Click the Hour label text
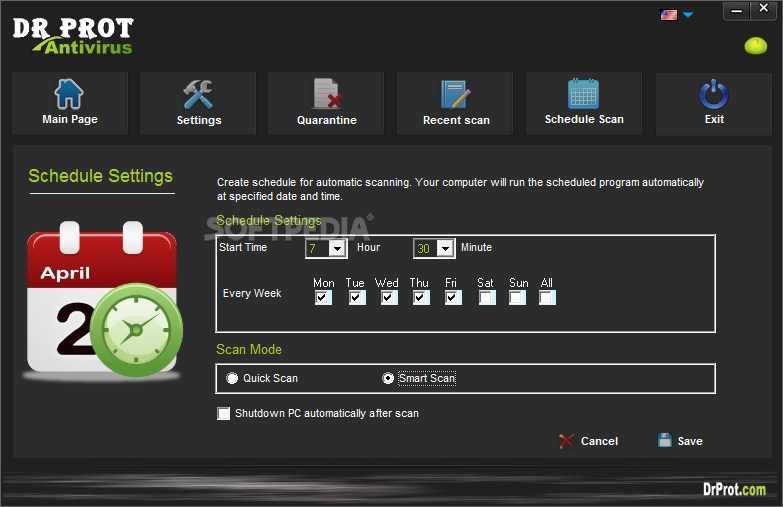 (x=369, y=247)
